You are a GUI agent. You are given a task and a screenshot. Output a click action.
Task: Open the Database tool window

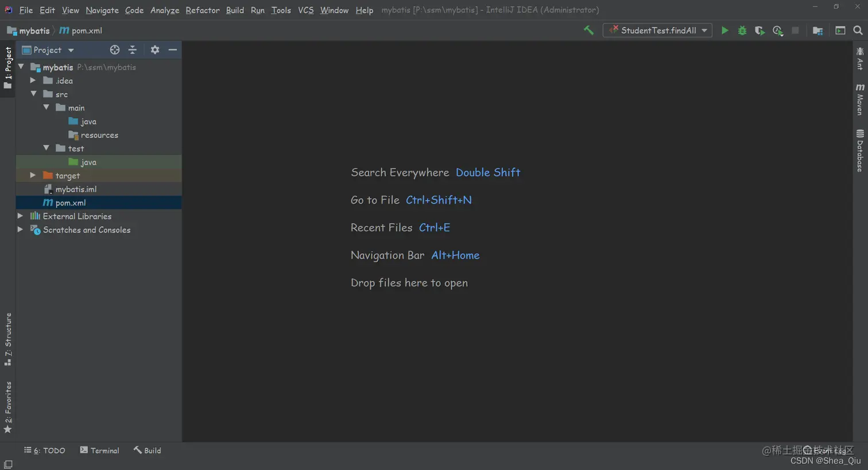pos(860,150)
